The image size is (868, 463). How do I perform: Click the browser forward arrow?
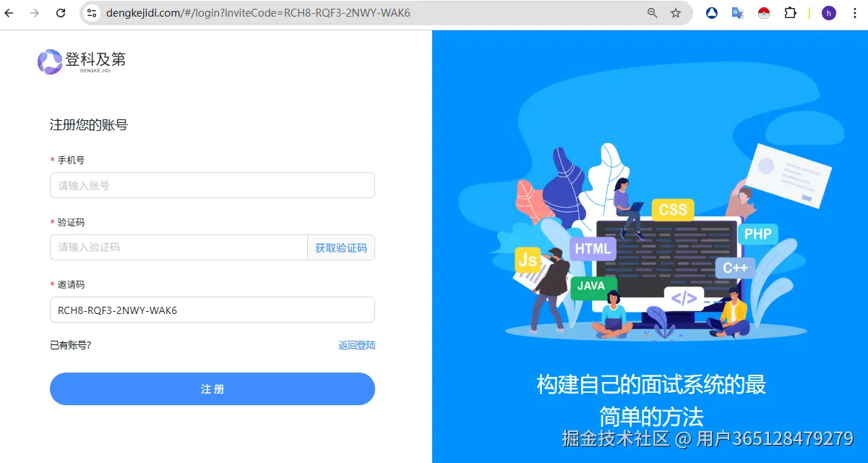pos(35,13)
